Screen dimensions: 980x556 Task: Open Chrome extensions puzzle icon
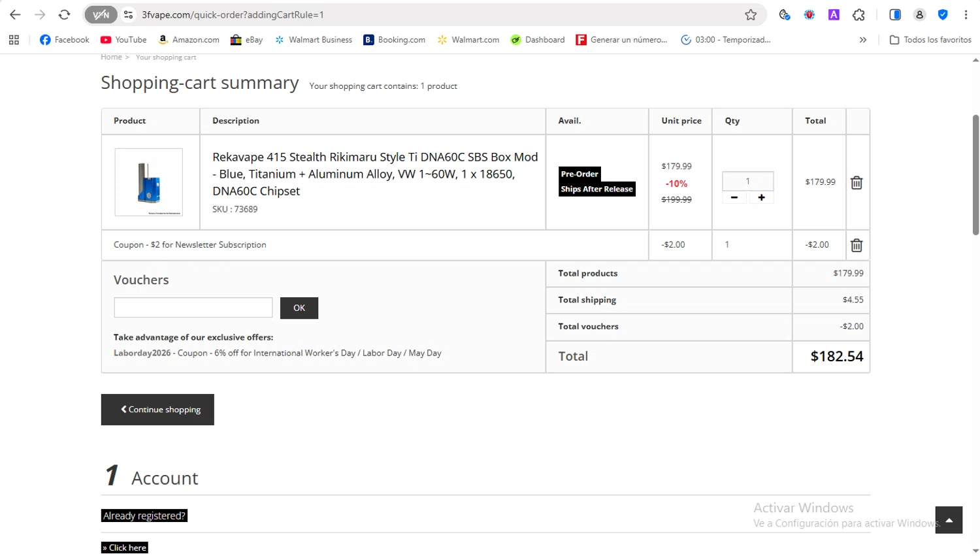click(x=858, y=14)
